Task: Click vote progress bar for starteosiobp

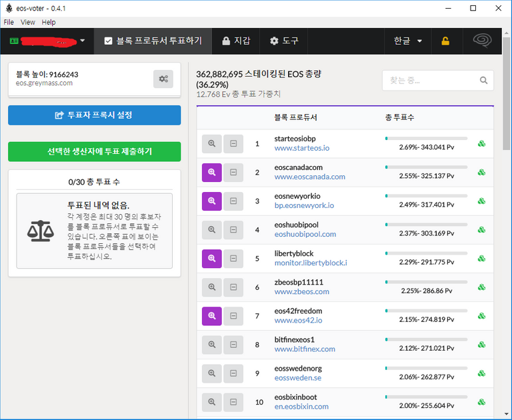Action: [x=426, y=139]
